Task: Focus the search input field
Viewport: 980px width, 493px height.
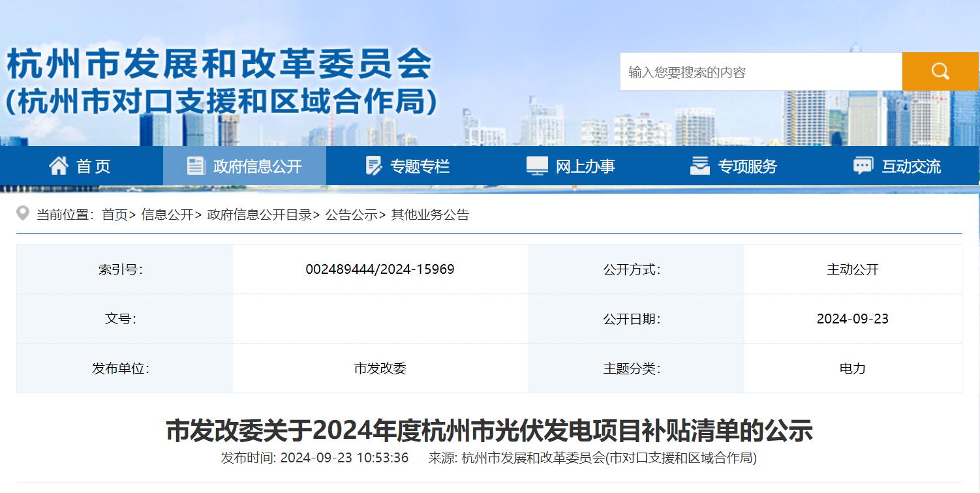Action: [x=760, y=72]
